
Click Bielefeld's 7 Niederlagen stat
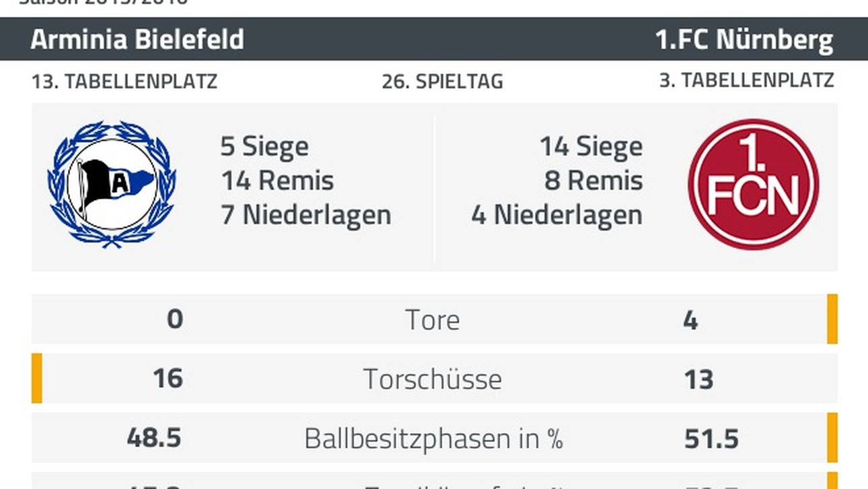[306, 215]
